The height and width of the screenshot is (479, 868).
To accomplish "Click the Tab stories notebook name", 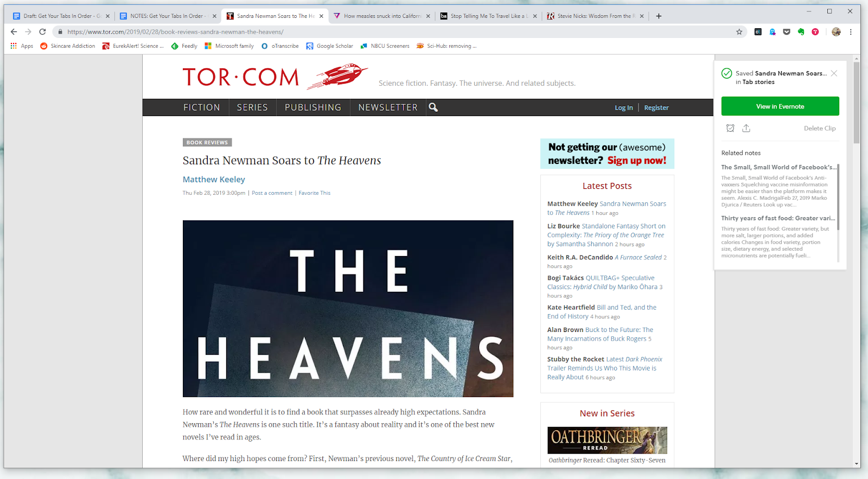I will tap(758, 82).
